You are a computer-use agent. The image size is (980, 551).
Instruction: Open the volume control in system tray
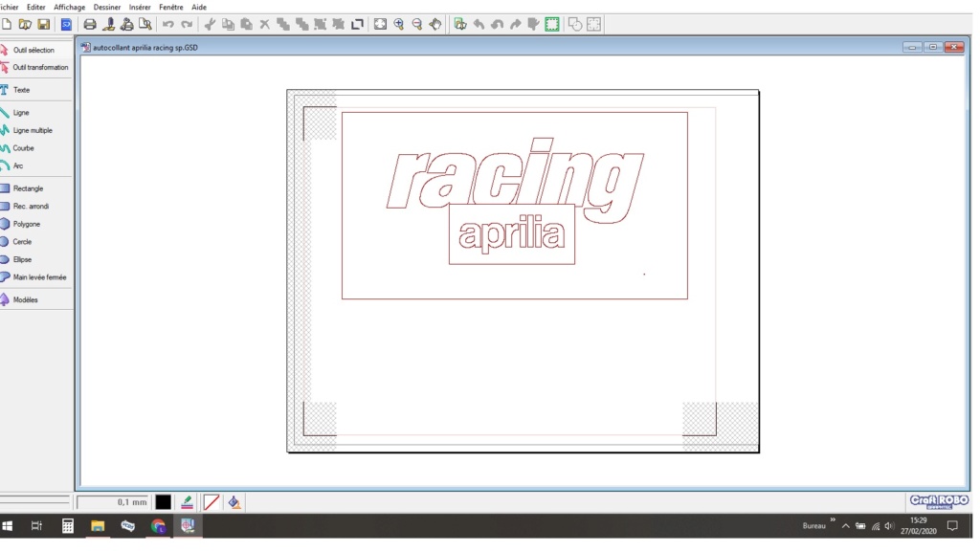tap(889, 526)
